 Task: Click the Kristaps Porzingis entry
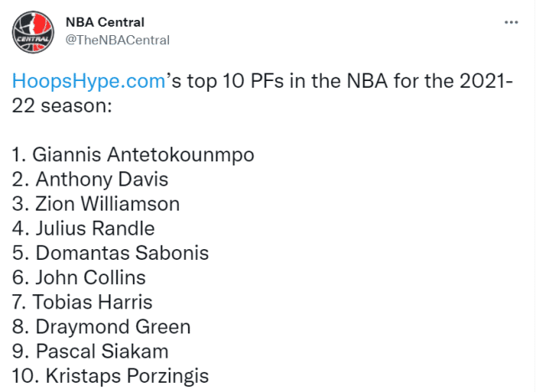(x=110, y=376)
